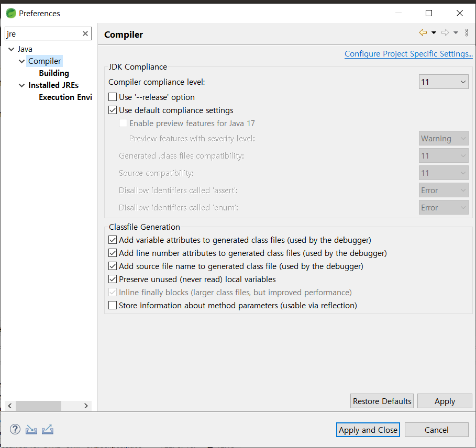Image resolution: width=476 pixels, height=448 pixels.
Task: Collapse the Compiler tree node
Action: (x=22, y=61)
